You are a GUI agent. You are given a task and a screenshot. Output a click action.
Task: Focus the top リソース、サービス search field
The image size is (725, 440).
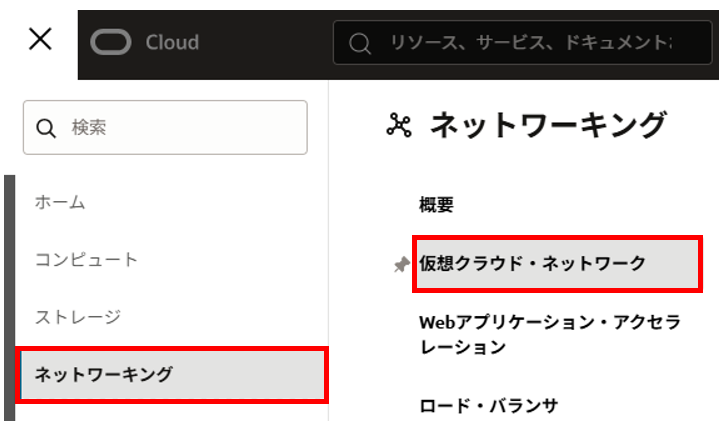coord(530,42)
